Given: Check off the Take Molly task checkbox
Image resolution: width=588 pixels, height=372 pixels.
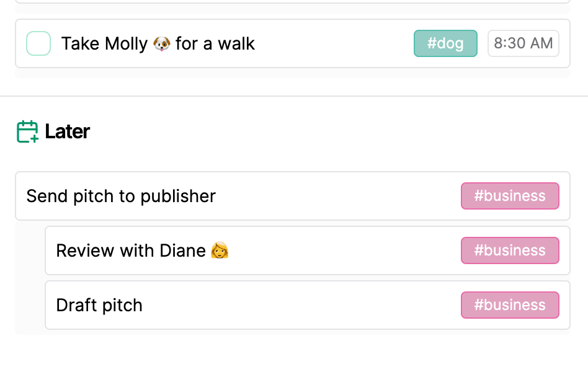Looking at the screenshot, I should (38, 43).
